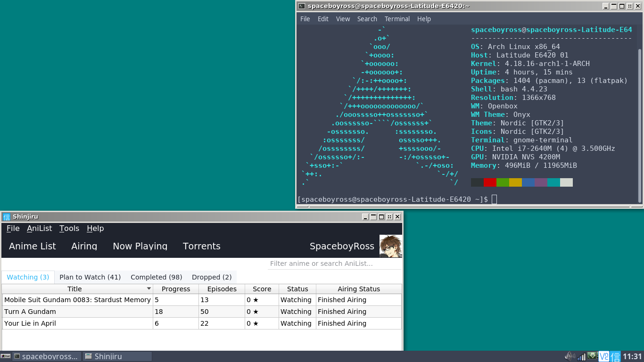Click the Title column sort arrow
The image size is (644, 362).
pyautogui.click(x=149, y=288)
